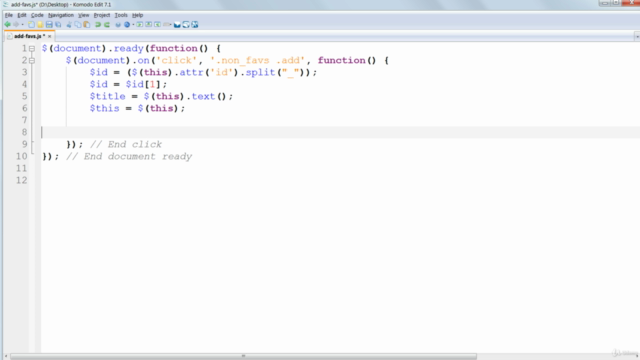
Task: Click the '.non_favs .add' selector string
Action: tap(258, 60)
